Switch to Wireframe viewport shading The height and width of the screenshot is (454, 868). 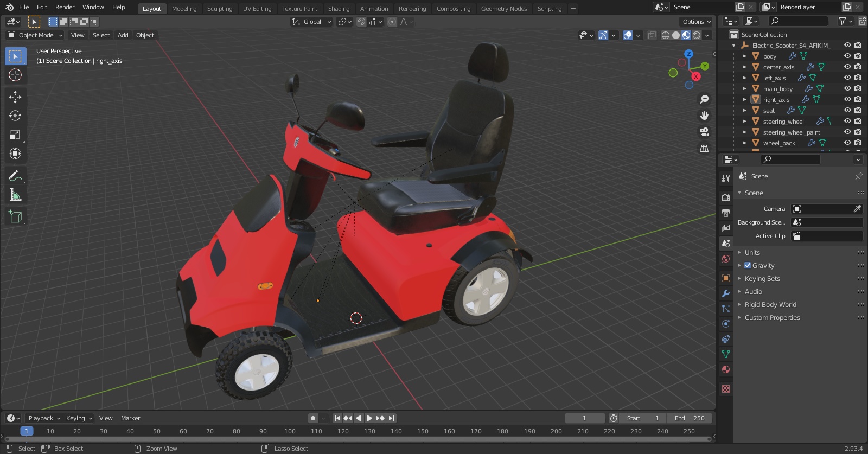pyautogui.click(x=666, y=35)
